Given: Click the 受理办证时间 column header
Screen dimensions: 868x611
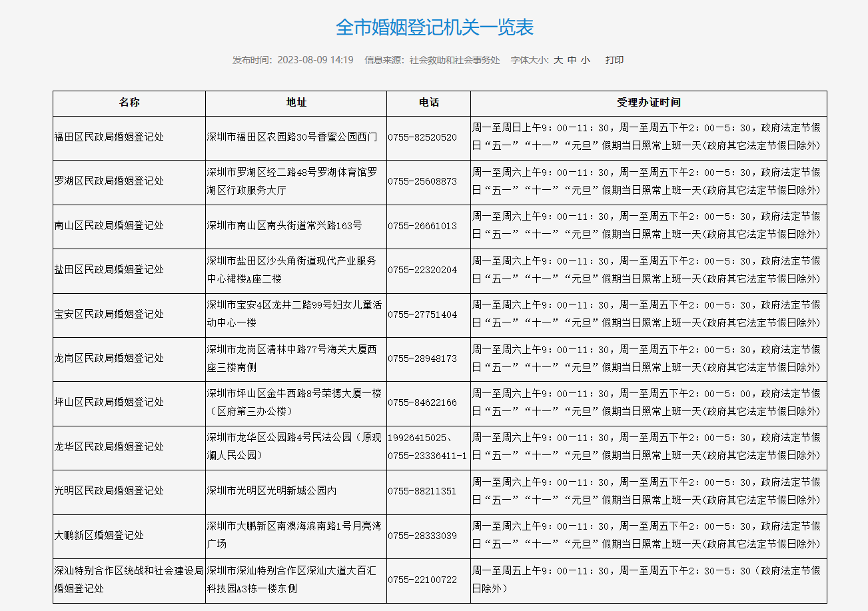Looking at the screenshot, I should tap(648, 103).
